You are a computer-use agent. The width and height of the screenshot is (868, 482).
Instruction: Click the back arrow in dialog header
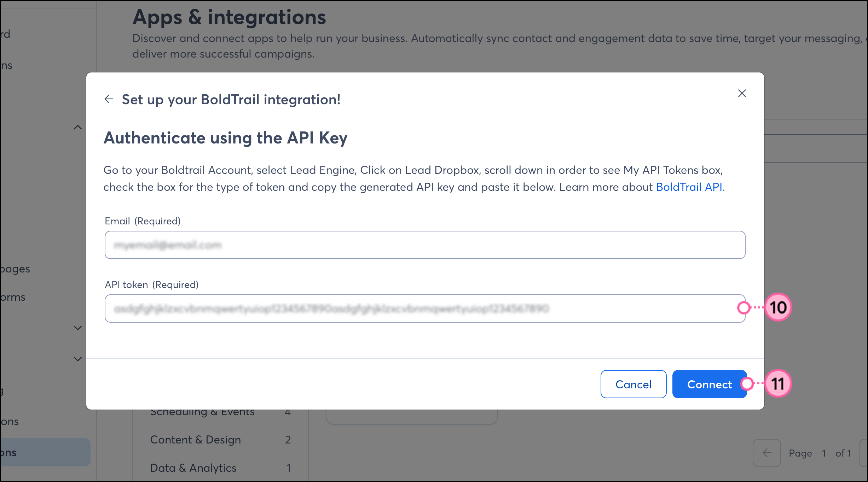tap(109, 99)
